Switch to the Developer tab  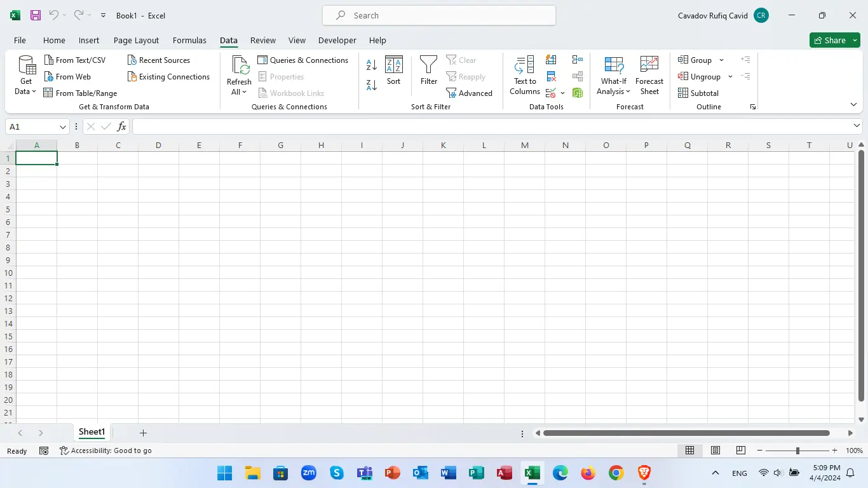[x=337, y=40]
